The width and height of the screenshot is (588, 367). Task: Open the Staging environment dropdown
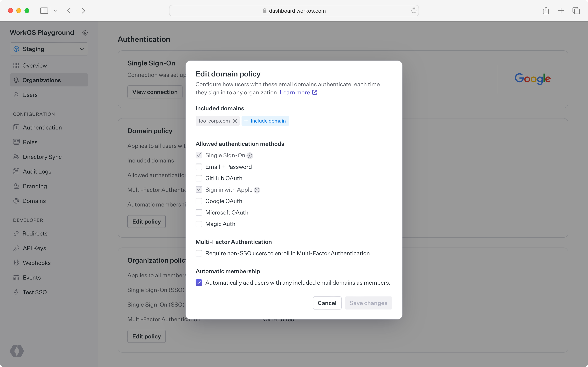coord(49,49)
